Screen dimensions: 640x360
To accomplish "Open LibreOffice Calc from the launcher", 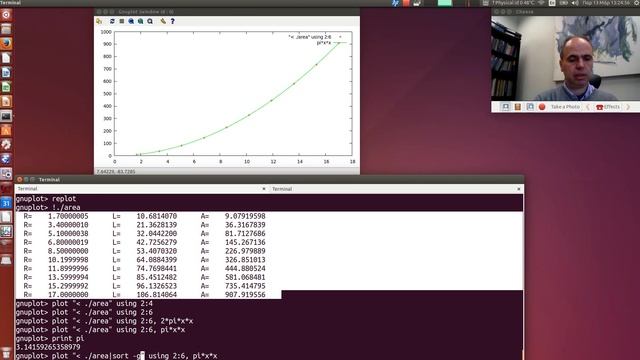I will tap(6, 87).
